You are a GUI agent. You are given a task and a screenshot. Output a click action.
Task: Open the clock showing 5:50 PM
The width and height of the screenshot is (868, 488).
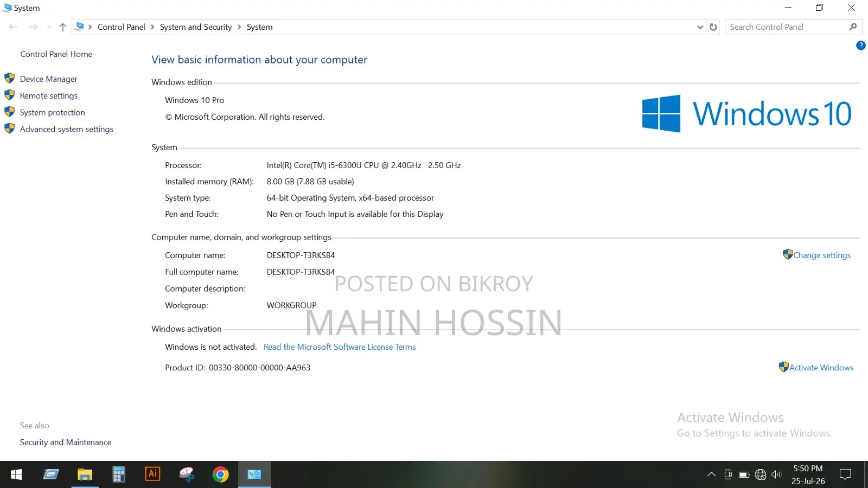[808, 474]
